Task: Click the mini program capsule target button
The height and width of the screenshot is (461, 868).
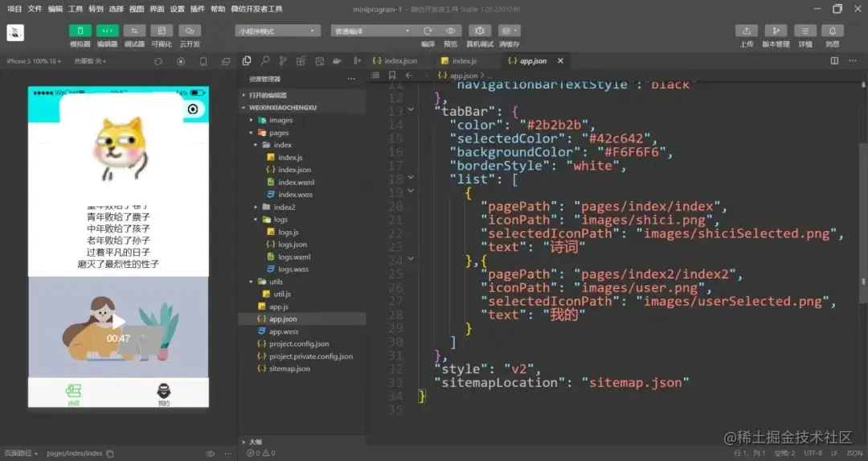Action: (193, 109)
